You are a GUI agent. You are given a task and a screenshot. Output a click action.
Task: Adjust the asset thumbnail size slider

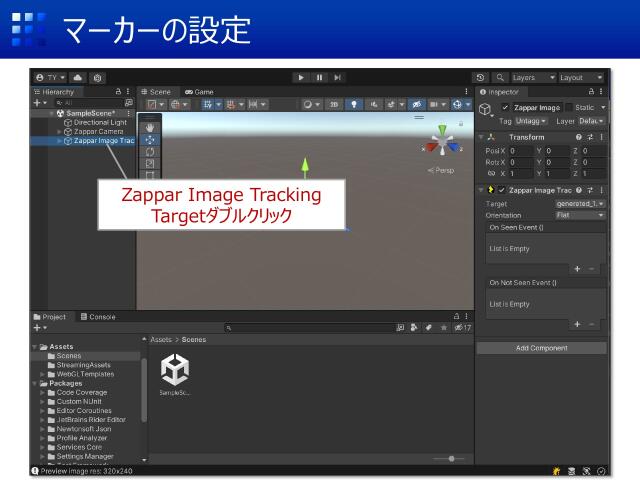pos(451,458)
